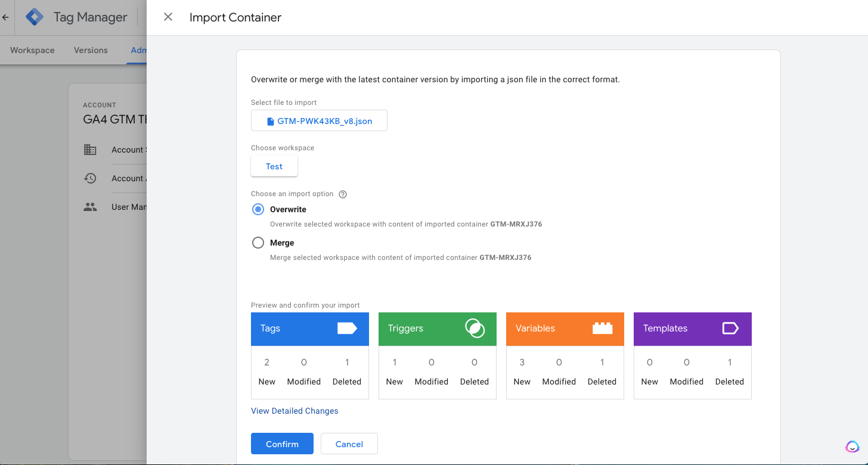Select the Merge radio option
This screenshot has width=868, height=465.
258,243
